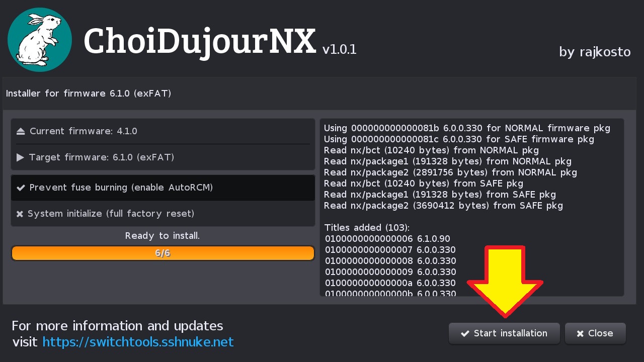The width and height of the screenshot is (644, 362).
Task: Click title entry 0100000000000009 6.0.0.330
Action: (x=390, y=272)
